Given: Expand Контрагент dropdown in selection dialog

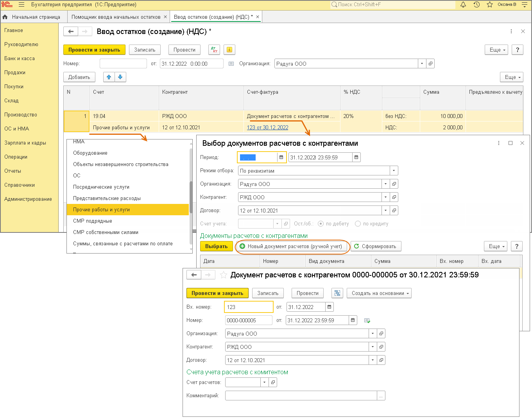Looking at the screenshot, I should tap(385, 197).
